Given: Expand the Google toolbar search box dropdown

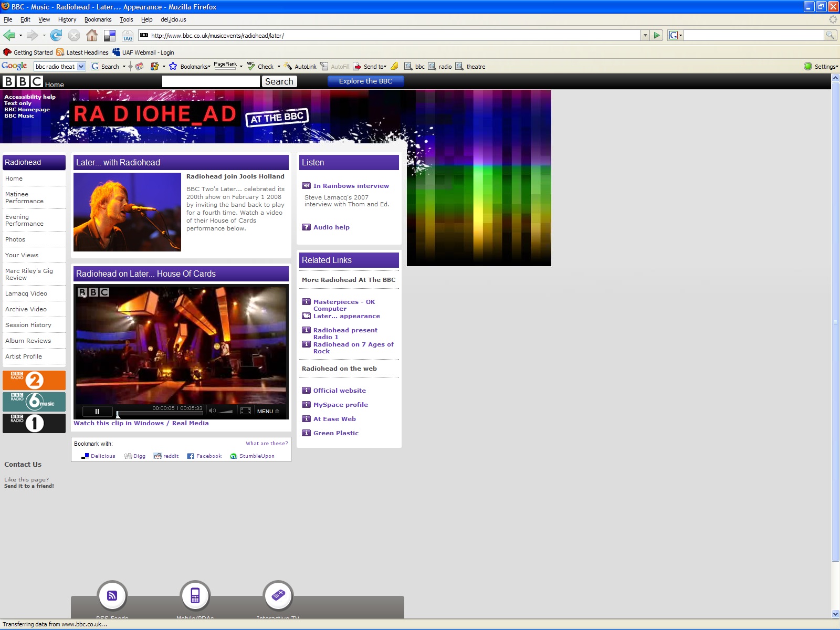Looking at the screenshot, I should coord(81,67).
